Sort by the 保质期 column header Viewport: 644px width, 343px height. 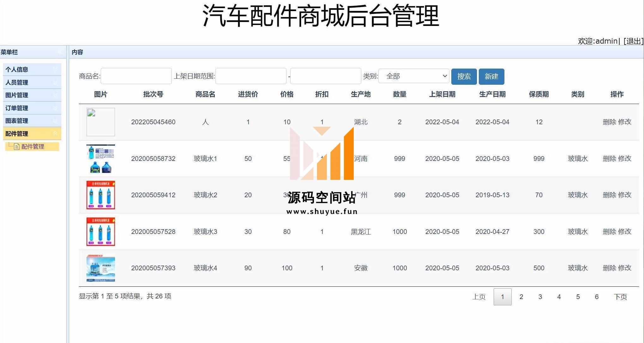539,94
